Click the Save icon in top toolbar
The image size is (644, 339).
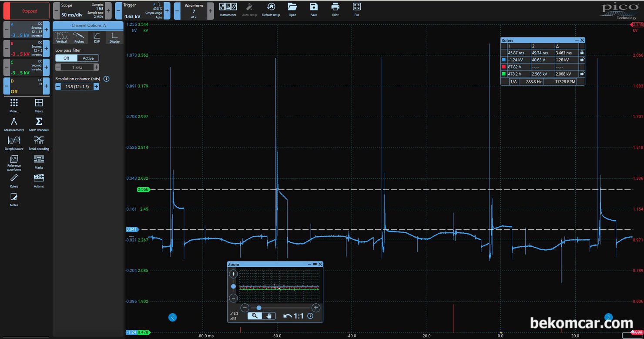coord(314,8)
